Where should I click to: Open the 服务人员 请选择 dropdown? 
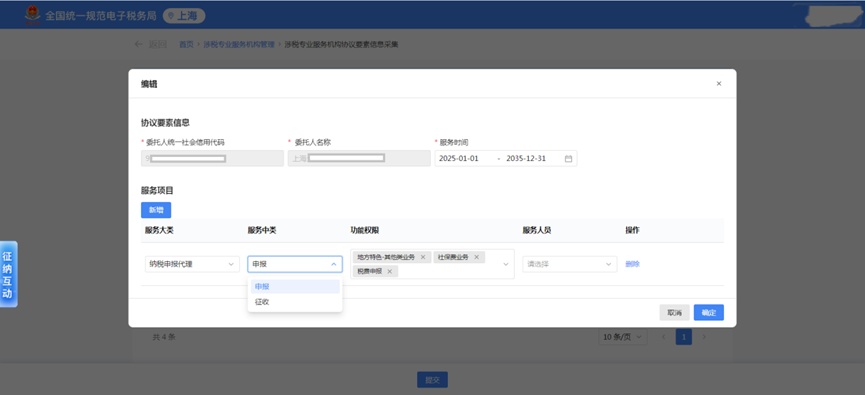[x=569, y=264]
